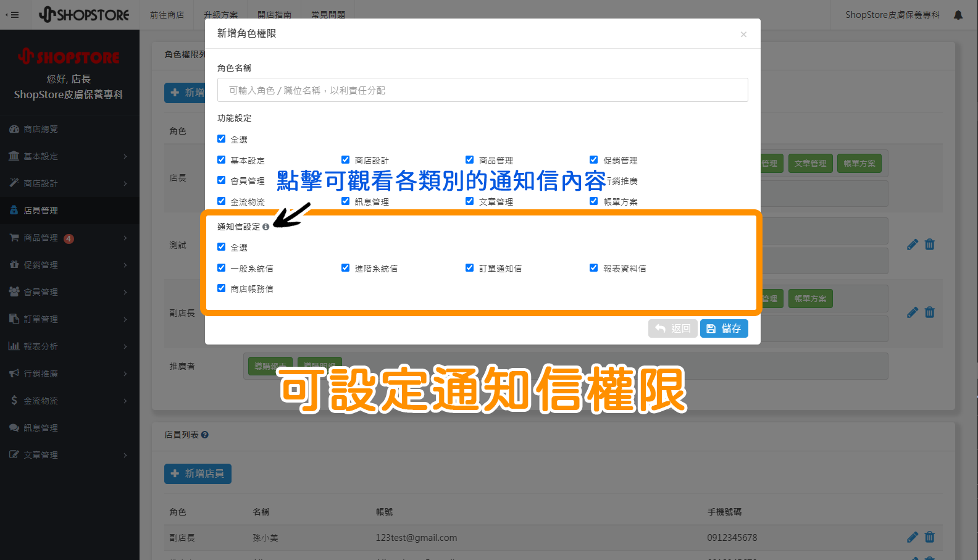Open 升級方案 in top navigation
Screen dimensions: 978x560
point(220,15)
